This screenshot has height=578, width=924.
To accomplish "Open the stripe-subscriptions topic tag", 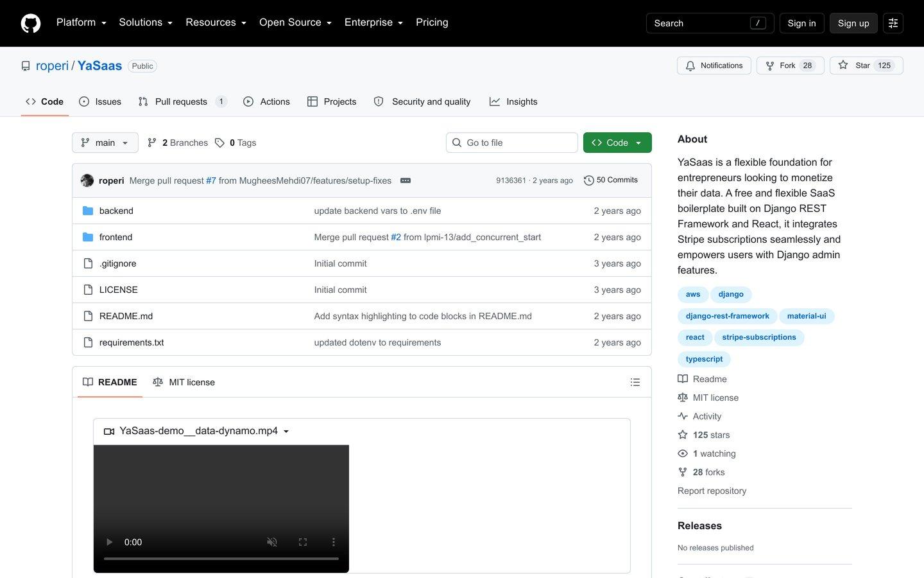I will click(x=759, y=337).
